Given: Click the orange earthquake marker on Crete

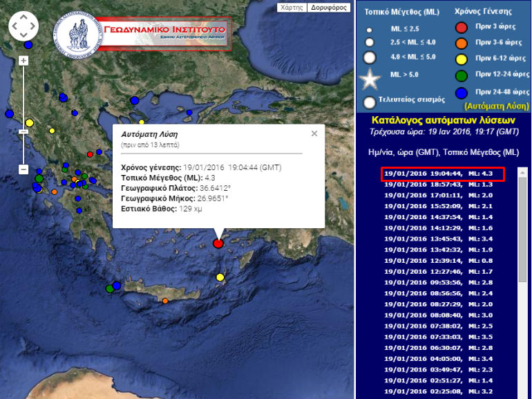Looking at the screenshot, I should [x=165, y=301].
